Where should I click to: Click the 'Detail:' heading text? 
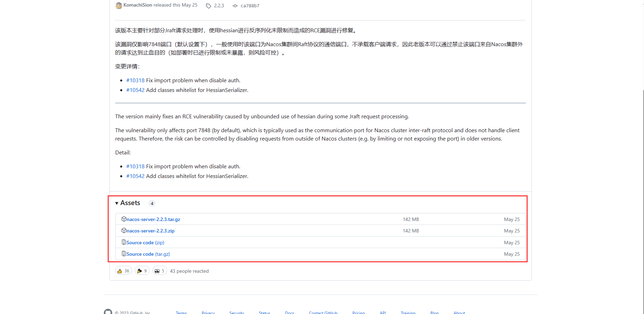123,153
